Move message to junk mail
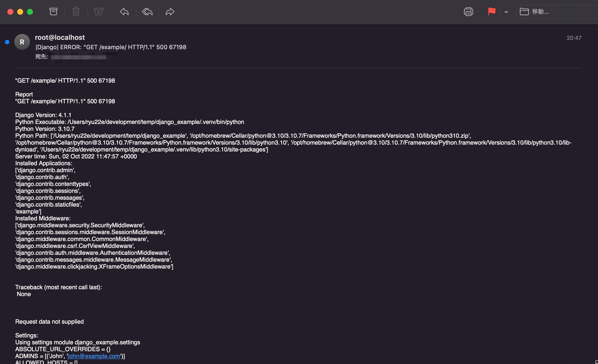 pos(99,12)
